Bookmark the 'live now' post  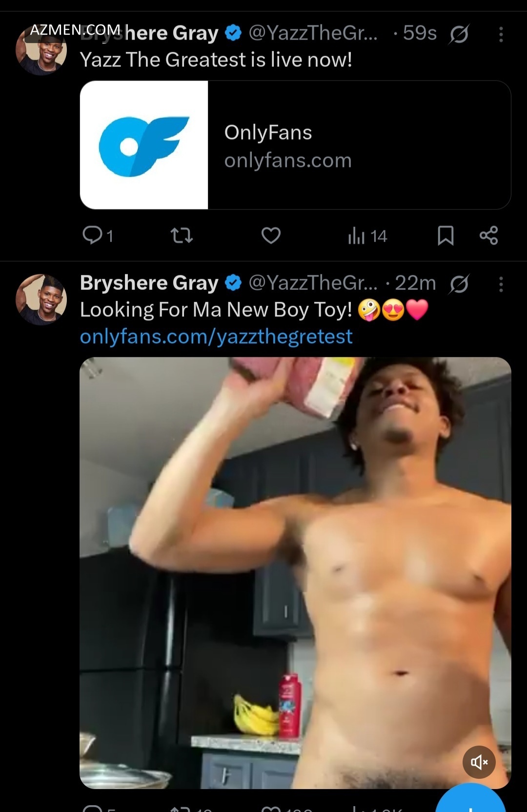click(x=445, y=236)
